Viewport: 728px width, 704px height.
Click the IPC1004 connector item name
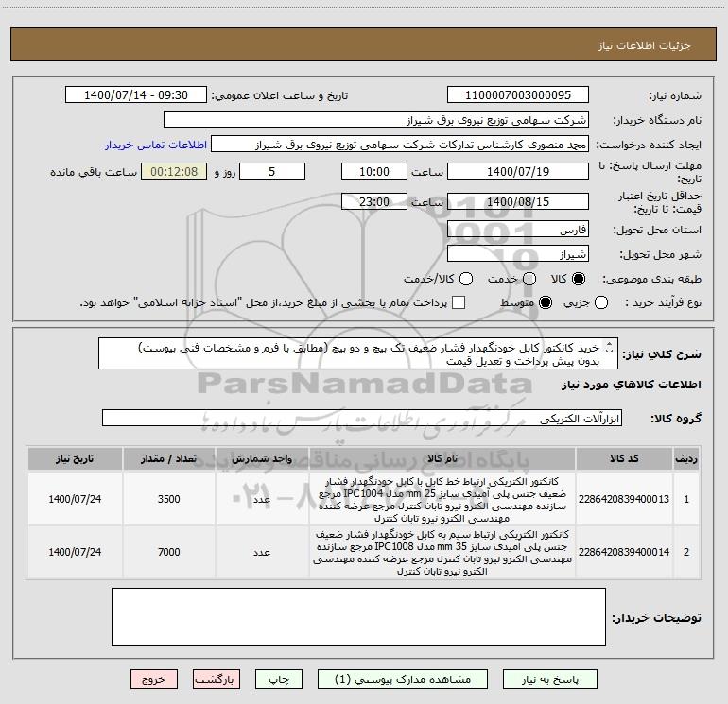pos(442,499)
